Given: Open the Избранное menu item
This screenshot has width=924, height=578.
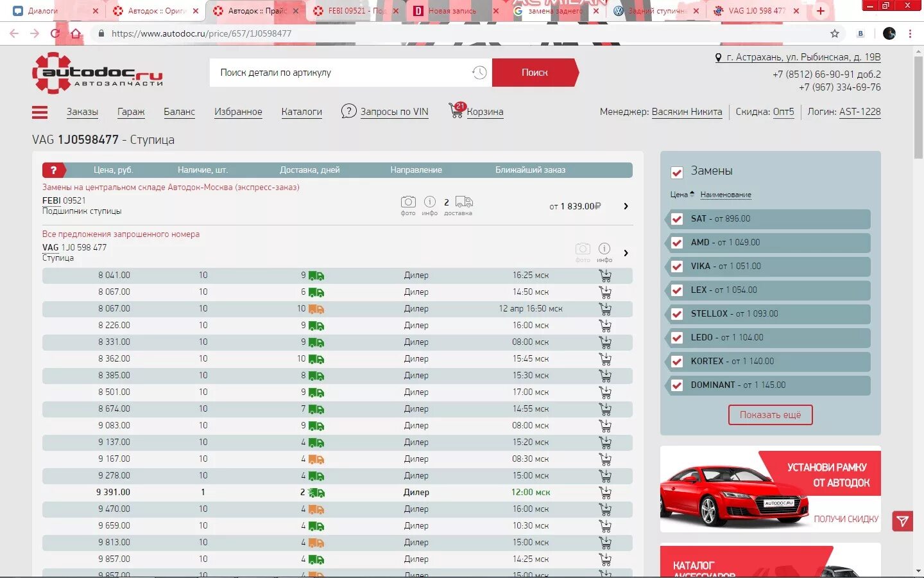Looking at the screenshot, I should (238, 112).
